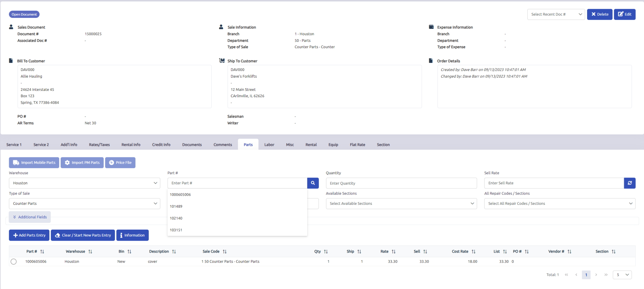Click the X icon on the Delete button

[593, 14]
